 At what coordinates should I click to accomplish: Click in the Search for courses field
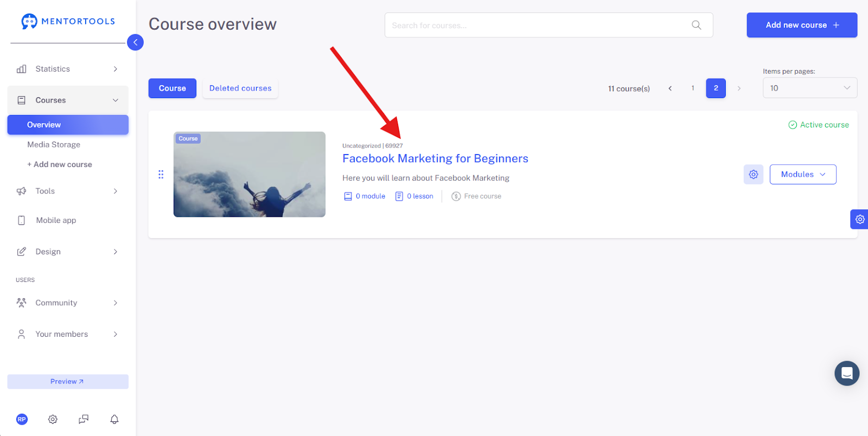(x=548, y=25)
